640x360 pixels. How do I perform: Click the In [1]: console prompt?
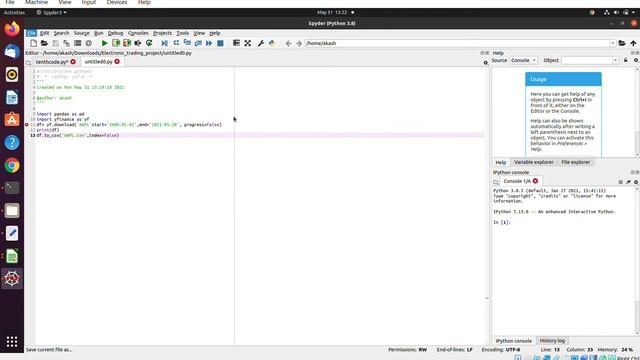[502, 222]
